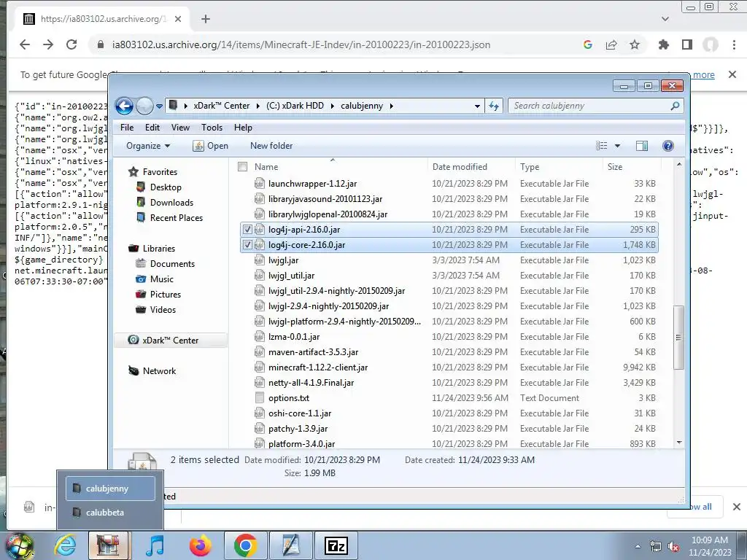Select lzma-0.0.1.jar file
Image resolution: width=747 pixels, height=560 pixels.
point(294,337)
